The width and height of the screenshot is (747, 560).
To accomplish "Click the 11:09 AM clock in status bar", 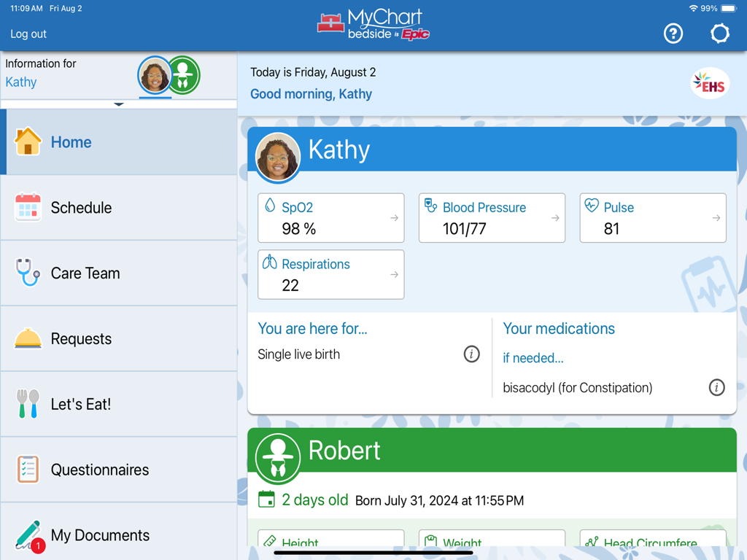I will pyautogui.click(x=27, y=9).
